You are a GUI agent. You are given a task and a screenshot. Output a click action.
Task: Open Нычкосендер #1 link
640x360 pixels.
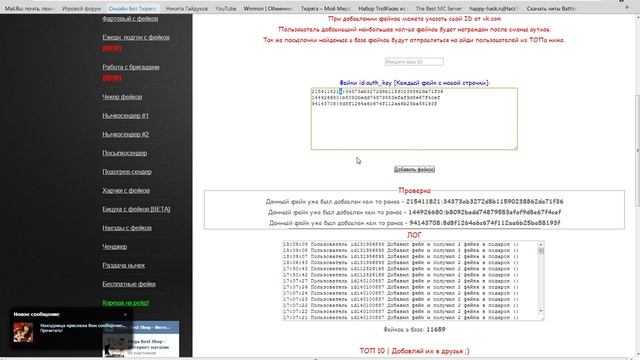[x=125, y=116]
